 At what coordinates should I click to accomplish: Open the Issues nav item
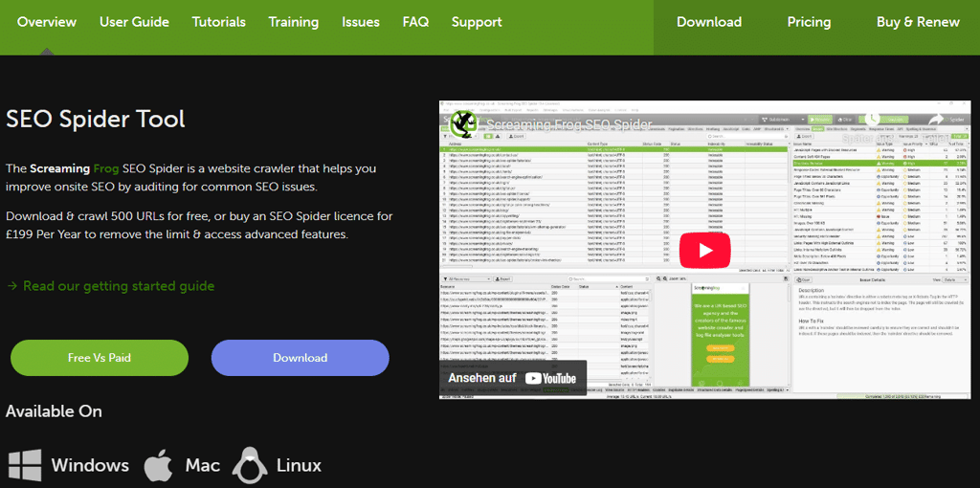(361, 22)
